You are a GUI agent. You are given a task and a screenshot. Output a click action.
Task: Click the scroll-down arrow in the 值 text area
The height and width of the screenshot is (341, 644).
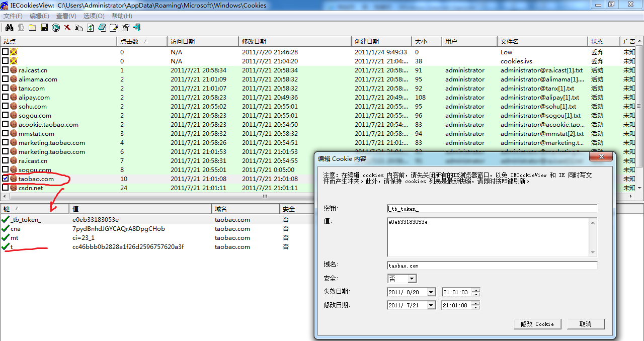[x=593, y=252]
